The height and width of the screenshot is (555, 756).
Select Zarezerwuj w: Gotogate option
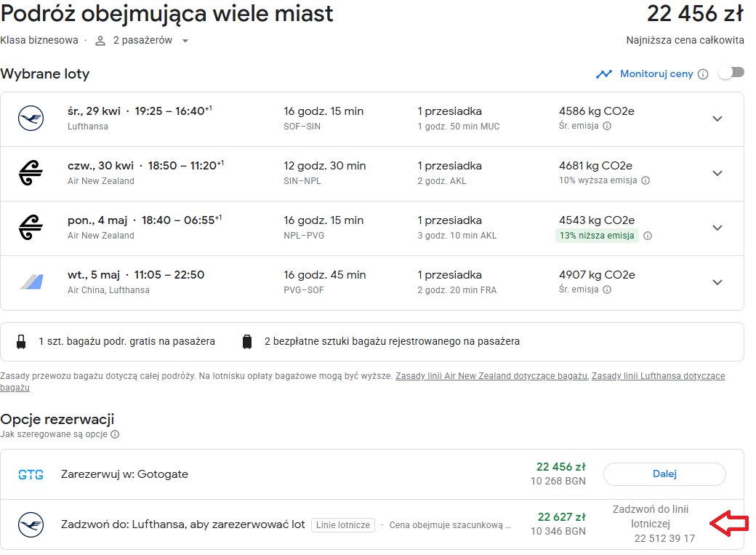[371, 474]
